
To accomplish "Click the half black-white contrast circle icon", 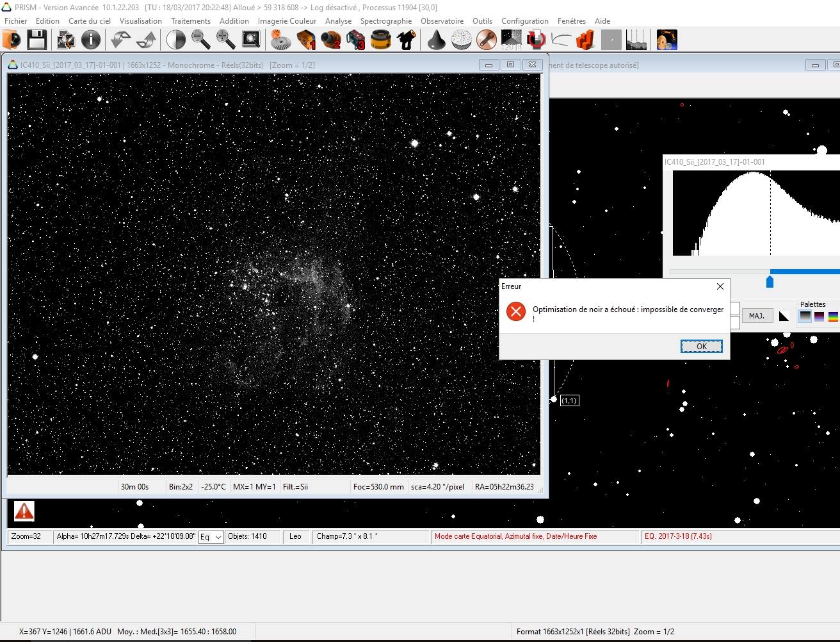I will tap(175, 40).
